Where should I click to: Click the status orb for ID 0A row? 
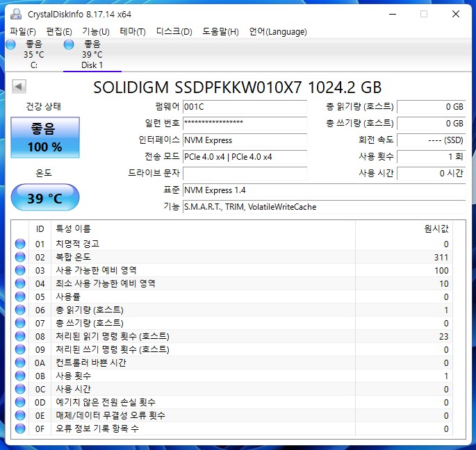pos(20,362)
